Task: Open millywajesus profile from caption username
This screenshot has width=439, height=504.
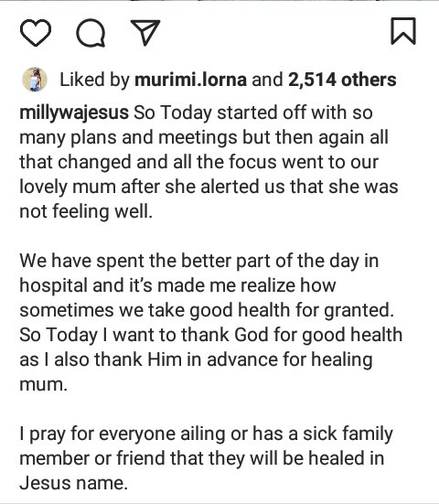Action: [74, 113]
